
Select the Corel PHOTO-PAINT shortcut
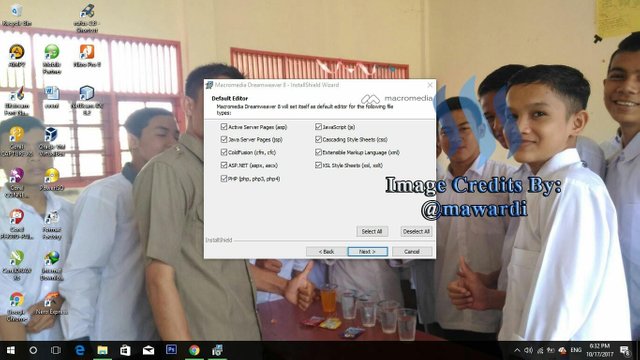point(17,224)
